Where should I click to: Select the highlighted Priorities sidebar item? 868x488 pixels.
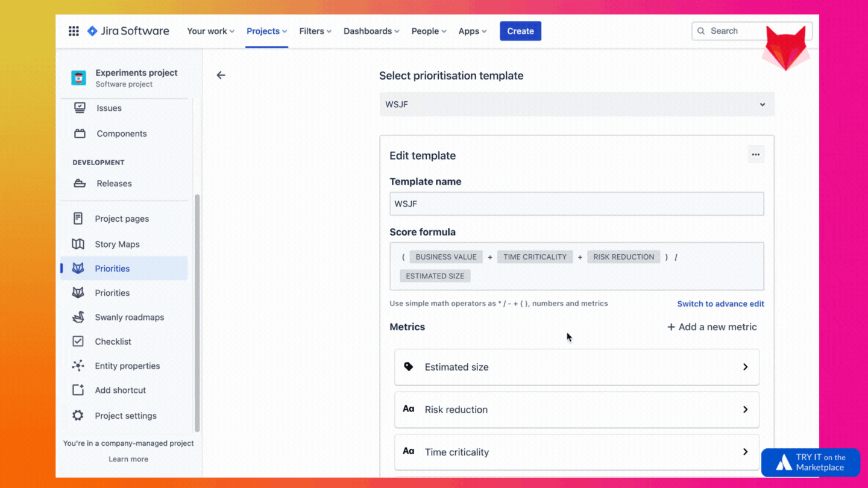coord(124,268)
